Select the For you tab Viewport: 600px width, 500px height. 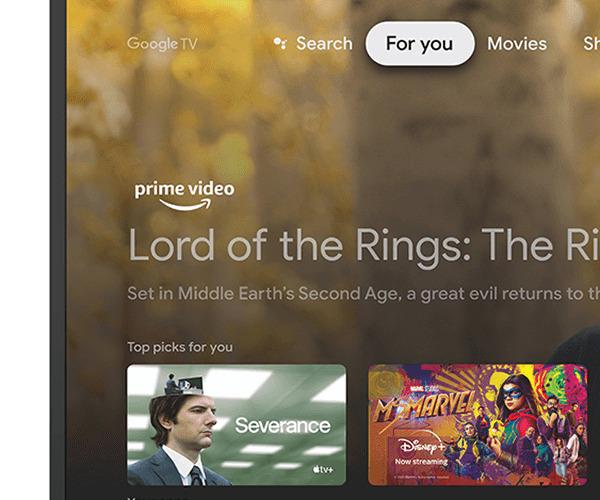click(x=420, y=43)
